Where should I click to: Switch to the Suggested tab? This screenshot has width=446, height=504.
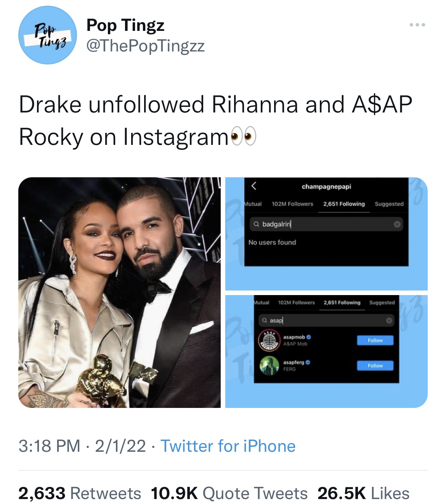(x=388, y=204)
